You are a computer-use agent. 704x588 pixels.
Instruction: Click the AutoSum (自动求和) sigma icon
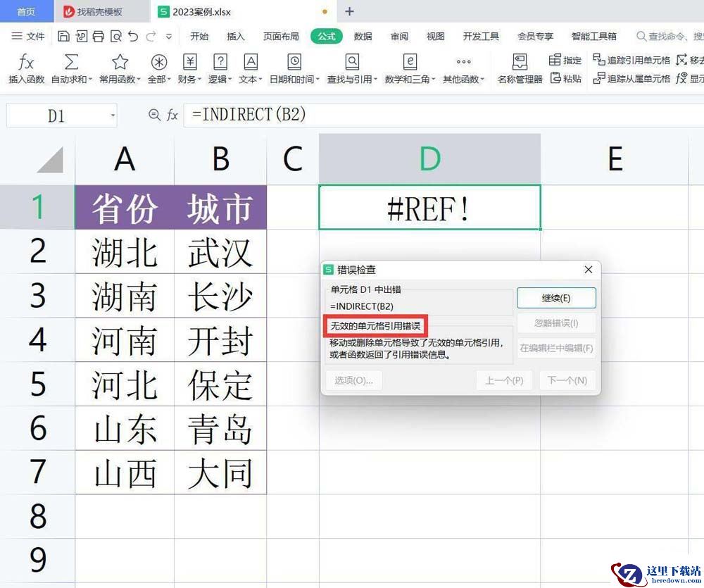tap(71, 62)
